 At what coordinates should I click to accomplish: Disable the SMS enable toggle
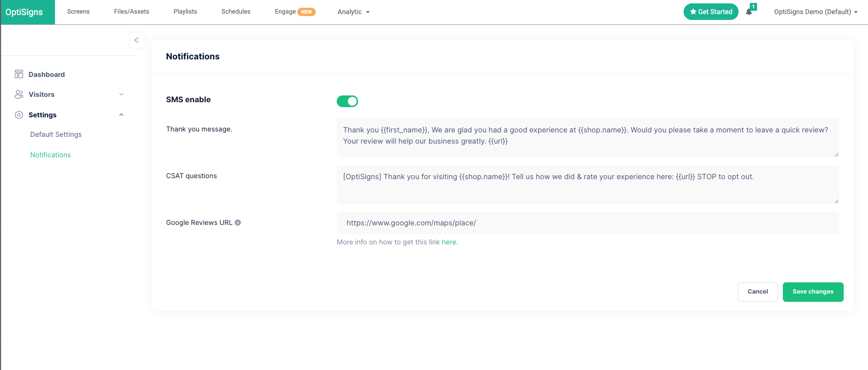347,101
